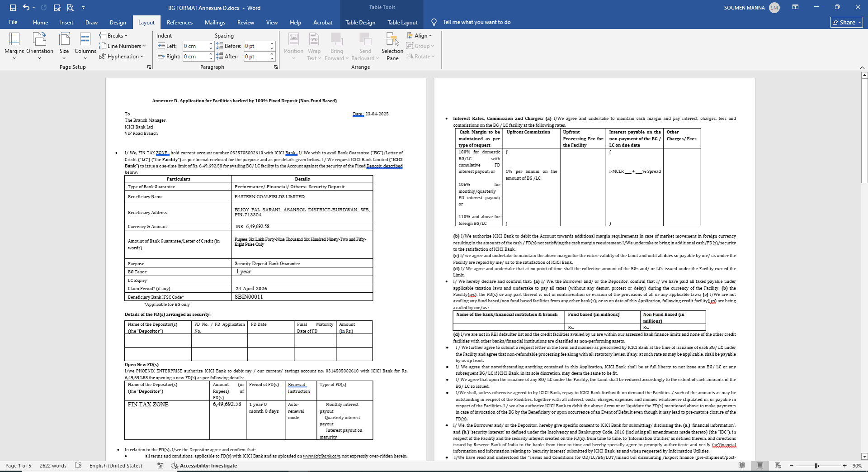Save the document using the Save icon
The image size is (868, 472).
click(13, 8)
